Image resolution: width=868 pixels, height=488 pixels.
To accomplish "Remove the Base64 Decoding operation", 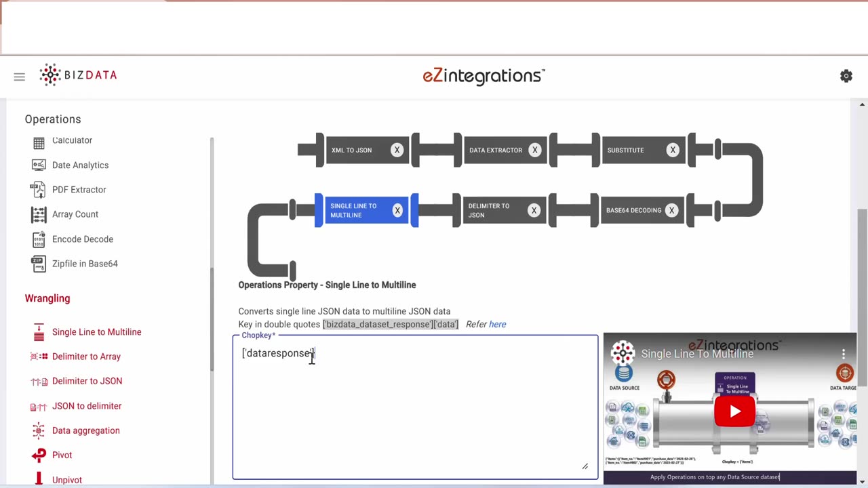I will [x=671, y=210].
